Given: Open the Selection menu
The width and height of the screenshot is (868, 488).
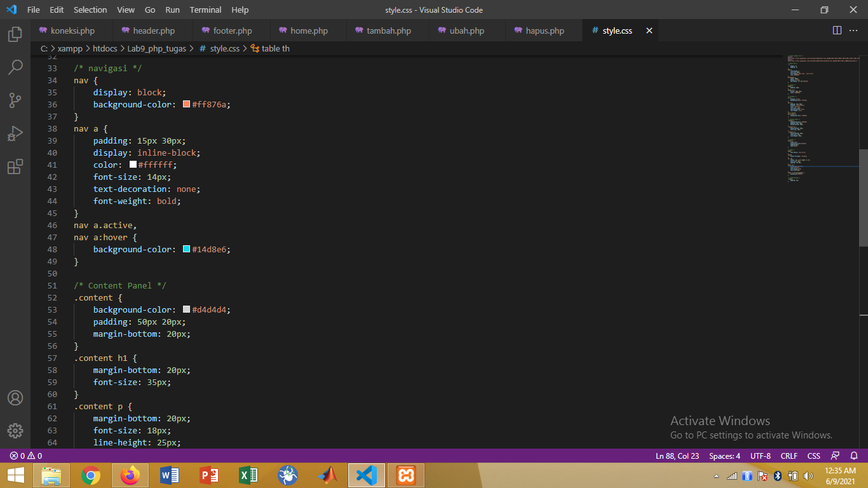Looking at the screenshot, I should [90, 10].
